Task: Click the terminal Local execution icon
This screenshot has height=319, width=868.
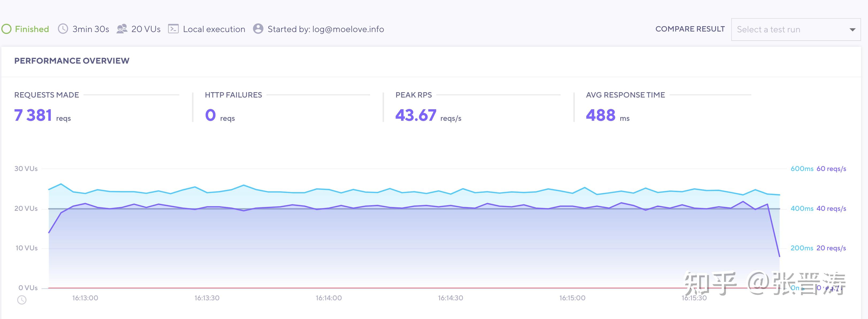Action: (173, 29)
